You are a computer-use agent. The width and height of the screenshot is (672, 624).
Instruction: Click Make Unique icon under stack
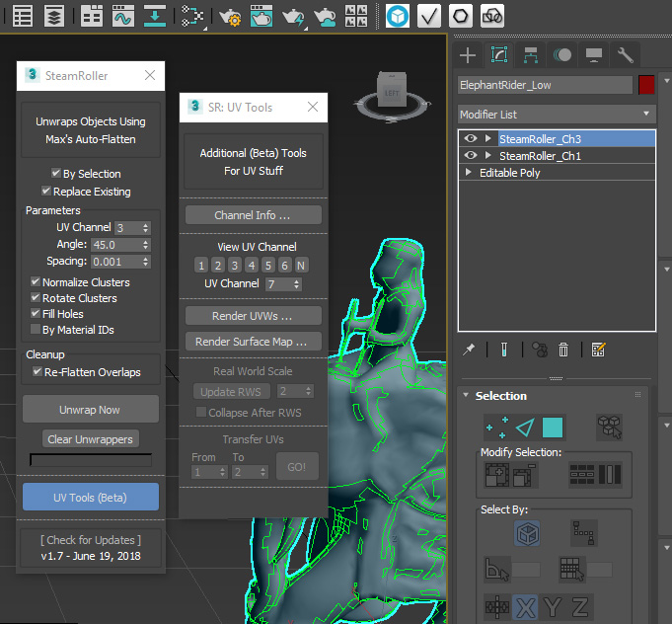tap(540, 350)
